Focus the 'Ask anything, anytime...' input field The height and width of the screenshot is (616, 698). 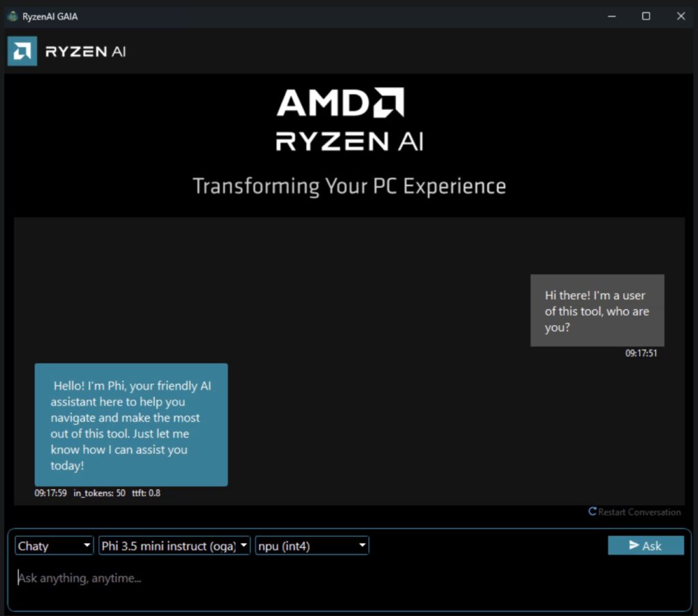341,579
